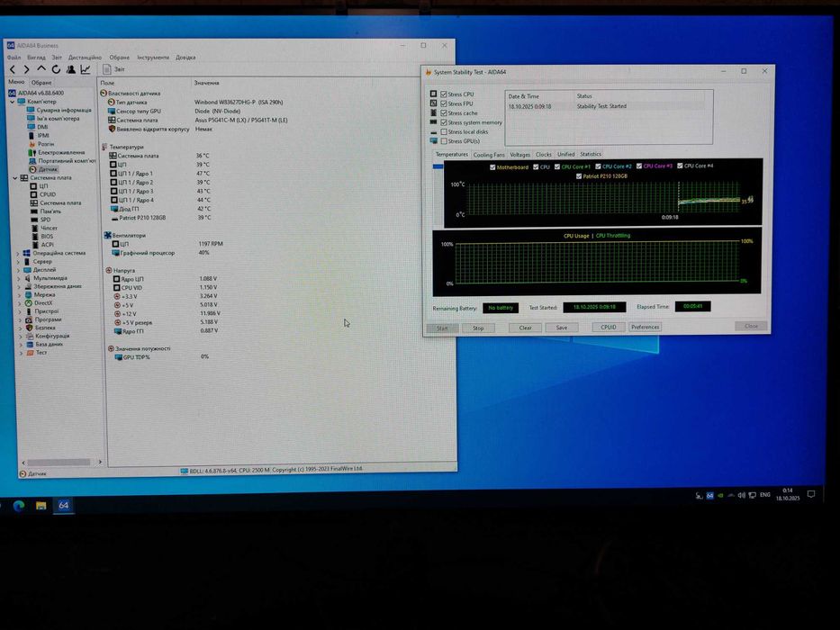The image size is (840, 630).
Task: Go up one level with the Up arrow
Action: (41, 69)
